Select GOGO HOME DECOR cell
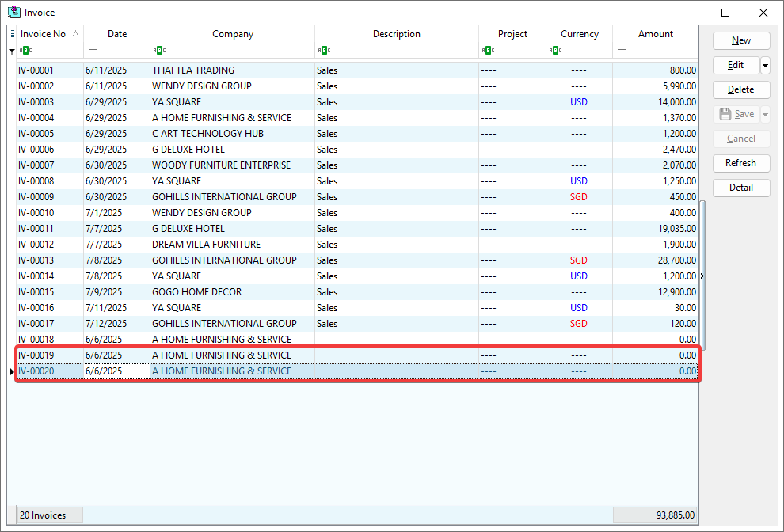This screenshot has width=784, height=532. 196,292
